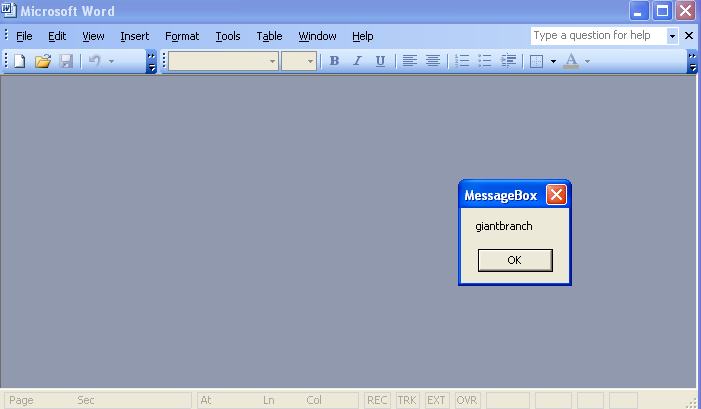The image size is (701, 409).
Task: Increase the paragraph indent
Action: [508, 61]
